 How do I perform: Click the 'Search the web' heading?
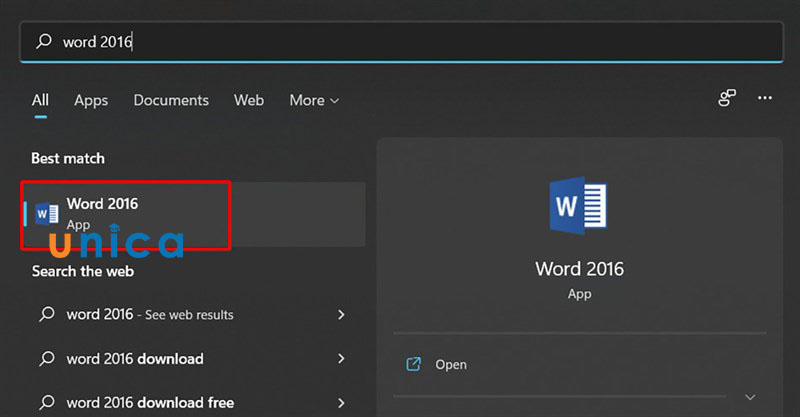83,271
